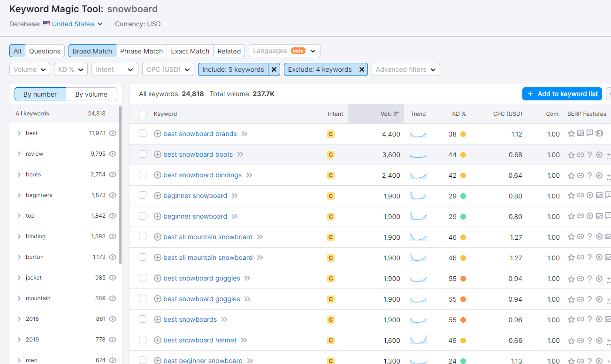
Task: Click the video icon beside best snowboard boots
Action: click(599, 154)
